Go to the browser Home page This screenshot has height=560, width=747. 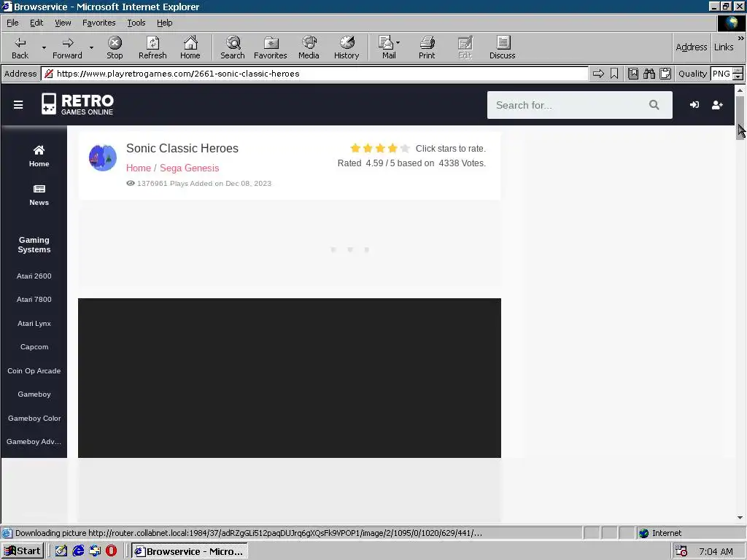click(190, 47)
